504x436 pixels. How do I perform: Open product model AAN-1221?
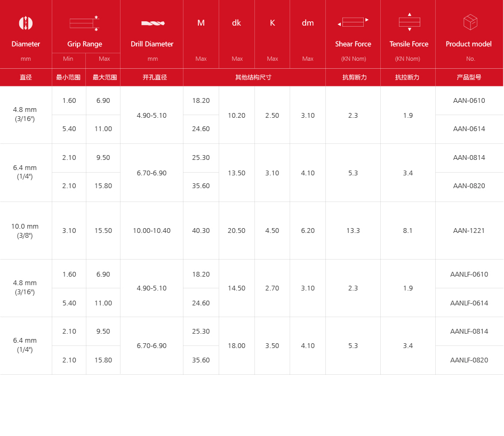click(469, 230)
